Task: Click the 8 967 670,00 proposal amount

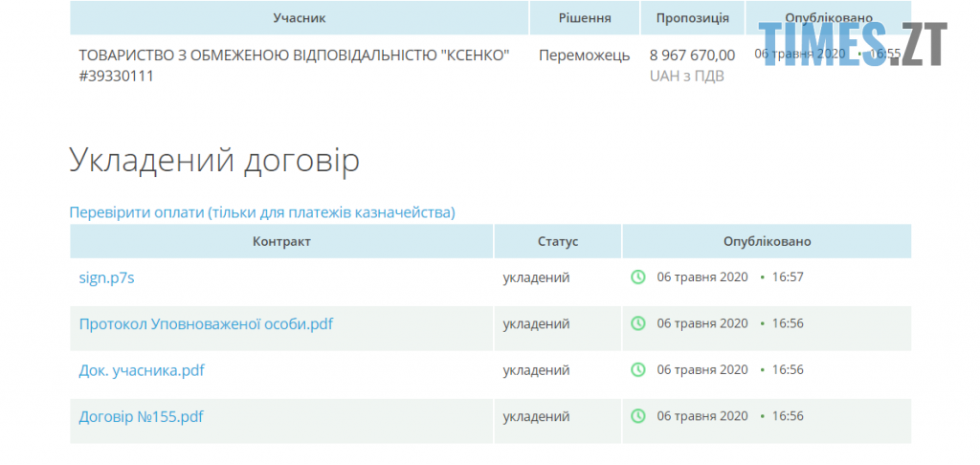Action: (x=692, y=55)
